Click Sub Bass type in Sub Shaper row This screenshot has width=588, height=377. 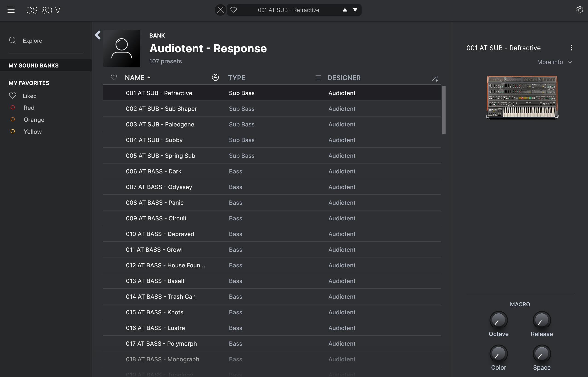(242, 109)
